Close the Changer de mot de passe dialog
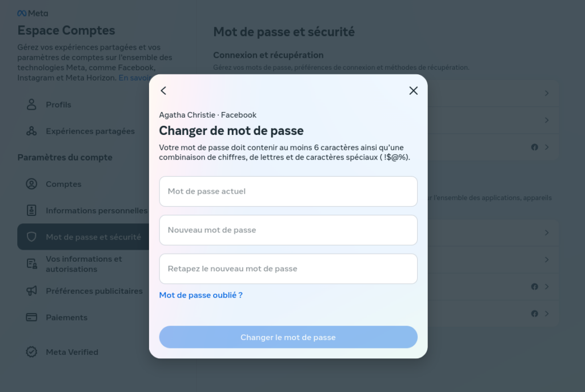 click(x=414, y=91)
